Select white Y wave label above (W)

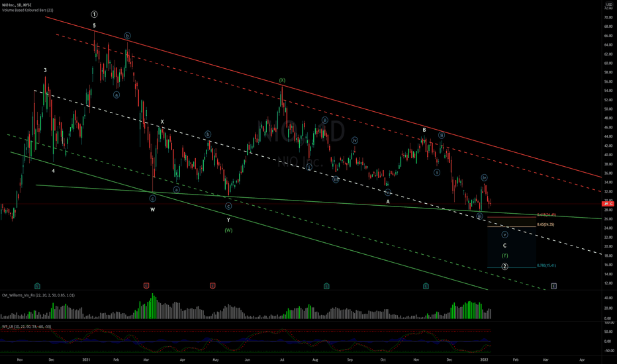point(228,220)
